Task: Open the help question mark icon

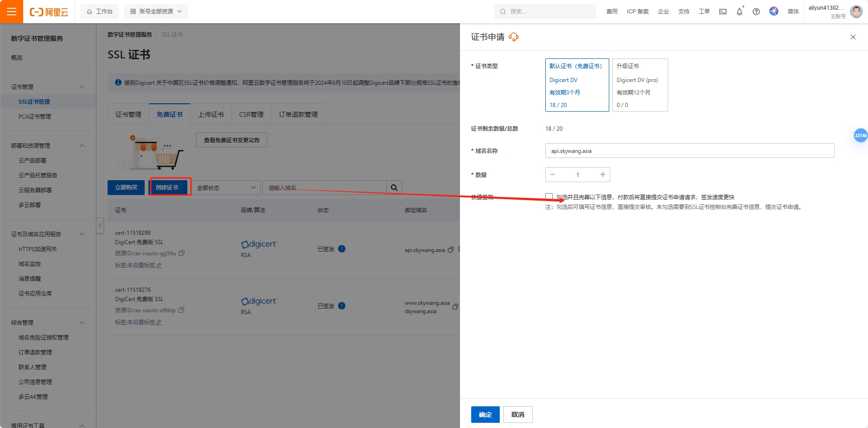Action: click(756, 12)
